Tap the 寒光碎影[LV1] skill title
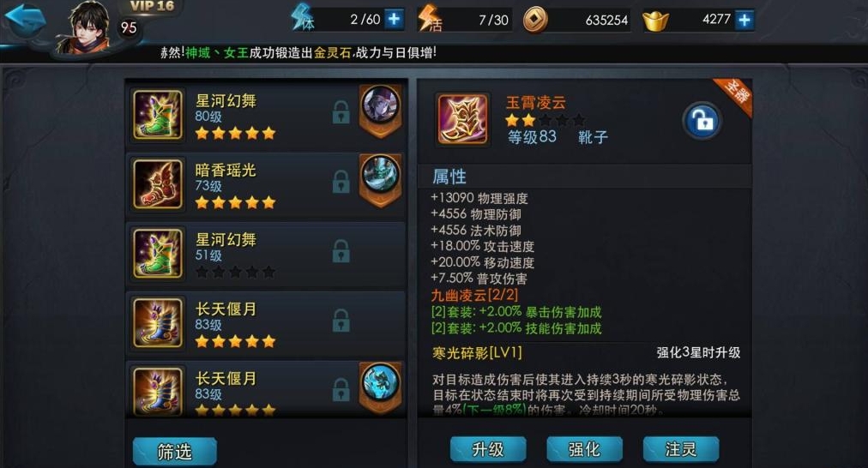Viewport: 868px width, 468px height. (x=477, y=353)
